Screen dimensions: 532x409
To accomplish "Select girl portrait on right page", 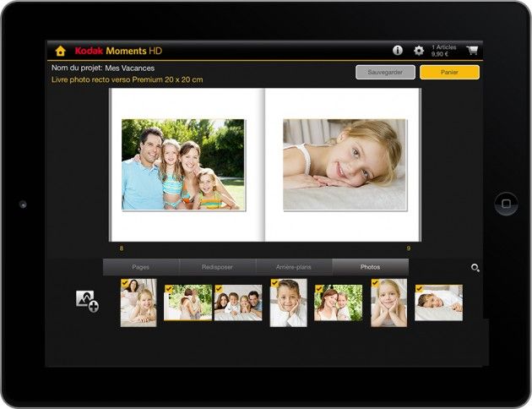I will point(345,164).
